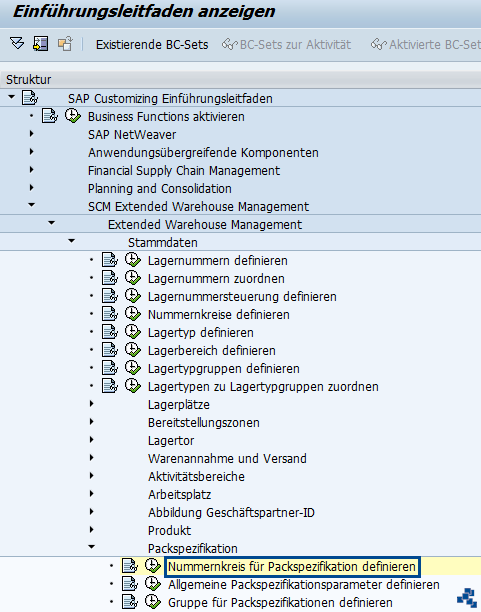Execute Lagerbereich definieren clock icon

[133, 349]
